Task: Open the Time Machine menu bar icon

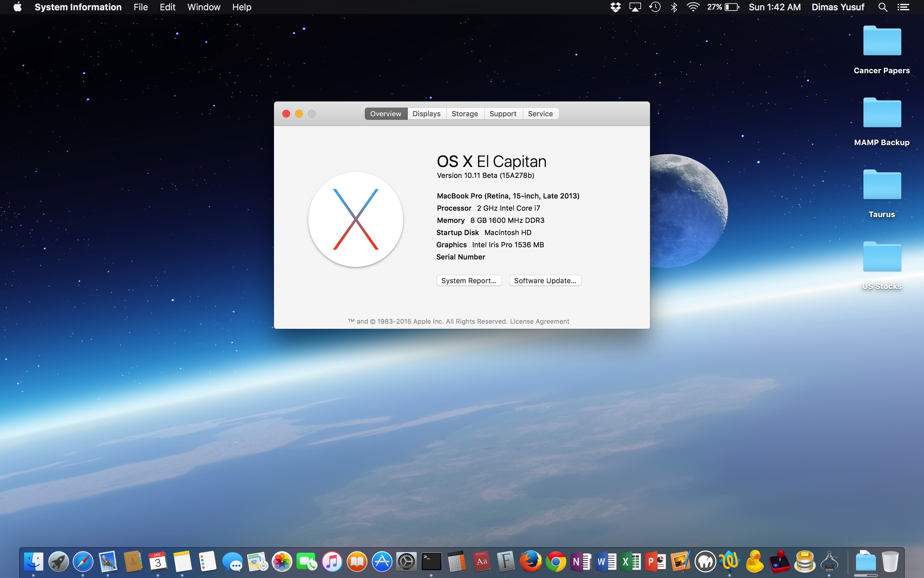Action: pos(655,7)
